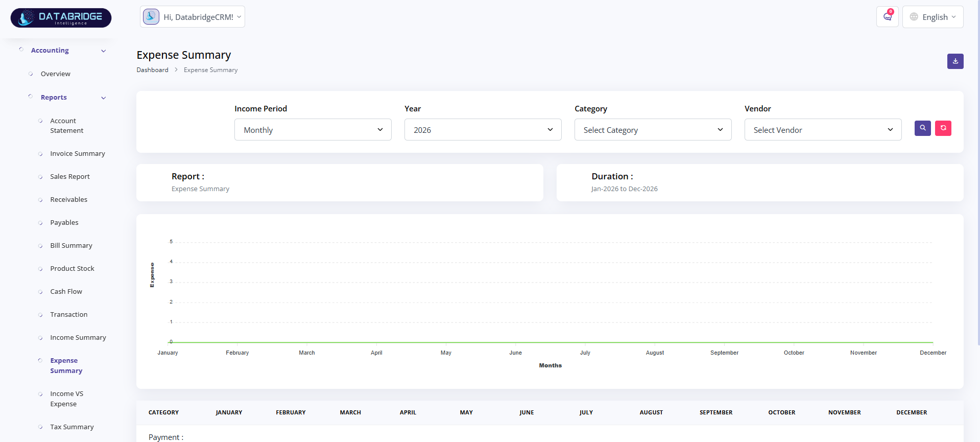The width and height of the screenshot is (980, 442).
Task: Click the APRIL column header
Action: [x=408, y=412]
